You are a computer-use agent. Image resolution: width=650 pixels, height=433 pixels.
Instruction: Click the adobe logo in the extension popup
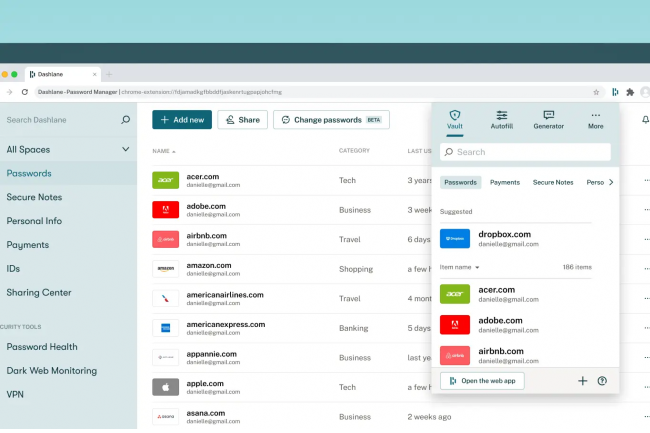[455, 324]
